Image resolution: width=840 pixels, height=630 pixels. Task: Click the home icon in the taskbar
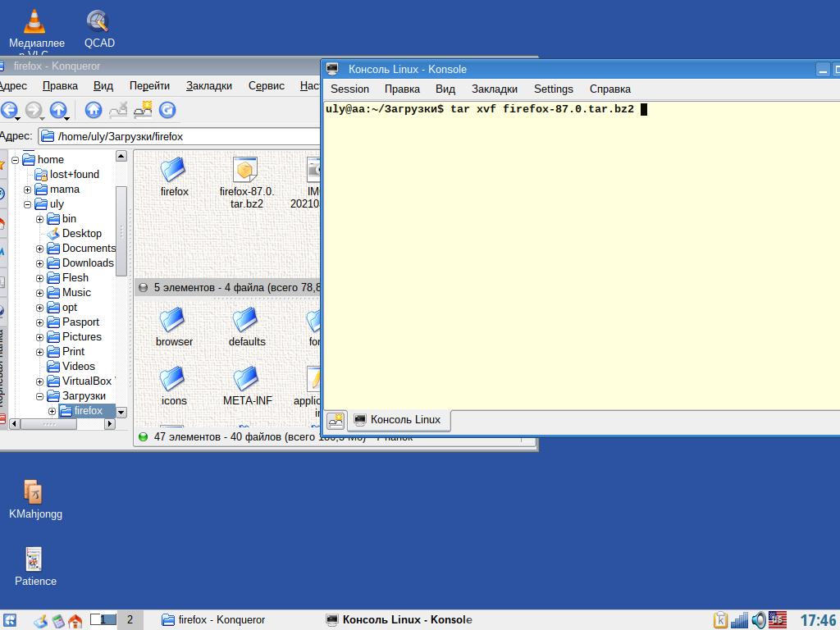75,621
